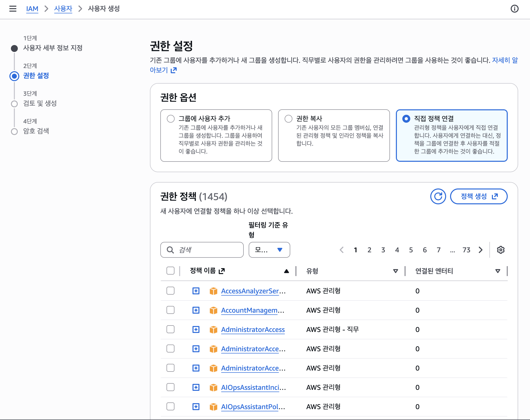Screen dimensions: 530x420
Task: Open the filter by type dropdown
Action: [269, 250]
